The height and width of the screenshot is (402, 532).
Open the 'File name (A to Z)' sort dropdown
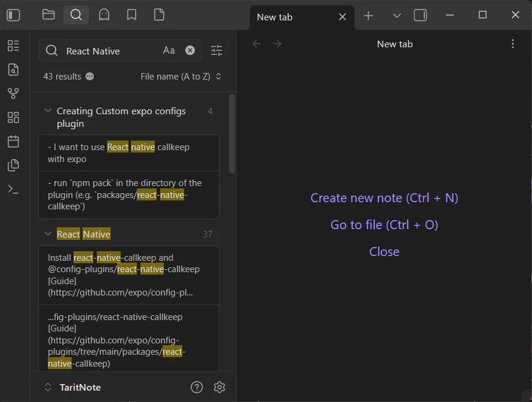(x=181, y=77)
